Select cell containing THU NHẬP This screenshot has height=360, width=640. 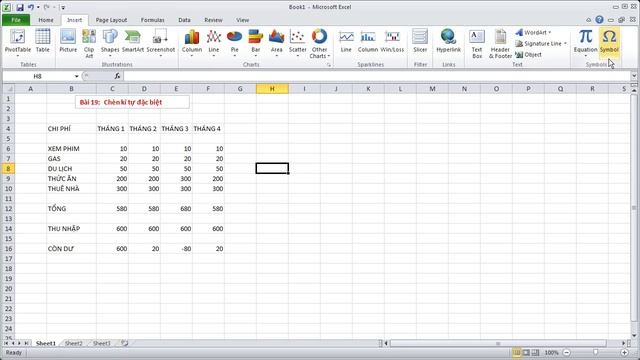pos(71,229)
